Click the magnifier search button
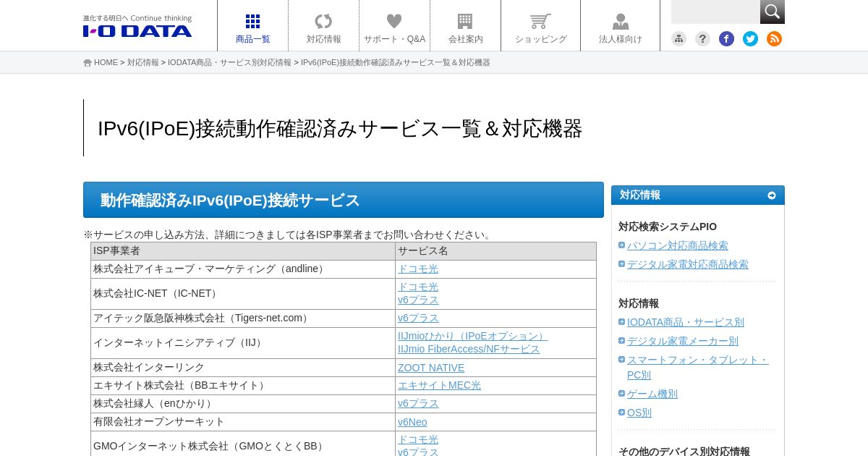The width and height of the screenshot is (868, 456). tap(773, 12)
